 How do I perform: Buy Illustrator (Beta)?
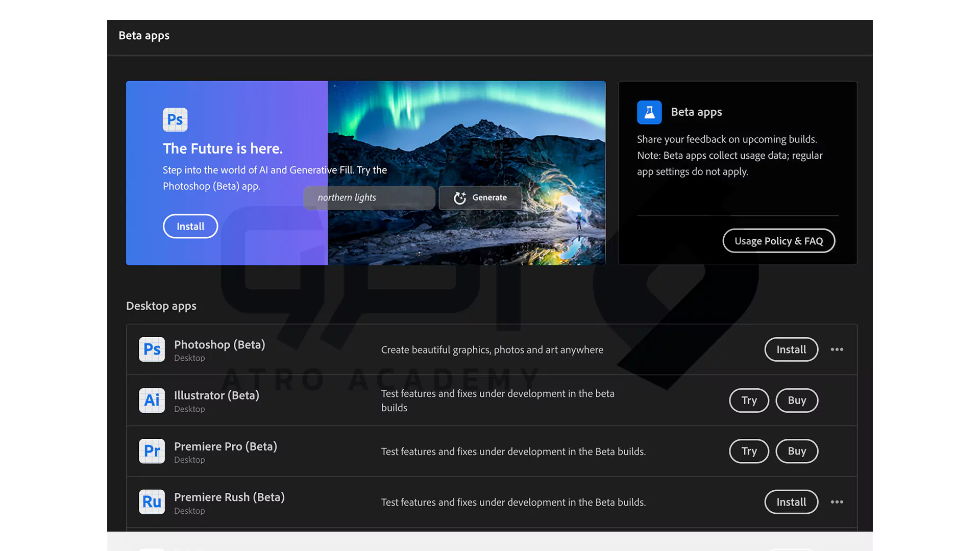pos(797,400)
